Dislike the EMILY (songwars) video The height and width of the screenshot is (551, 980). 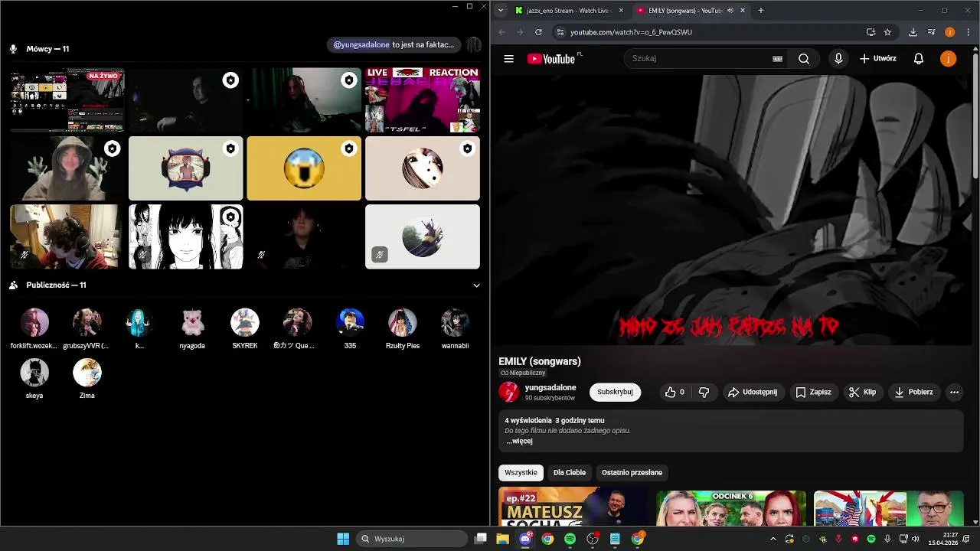pyautogui.click(x=704, y=392)
